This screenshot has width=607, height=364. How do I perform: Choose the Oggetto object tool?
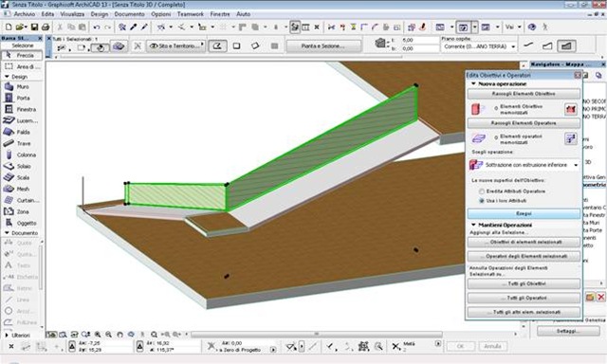[22, 223]
